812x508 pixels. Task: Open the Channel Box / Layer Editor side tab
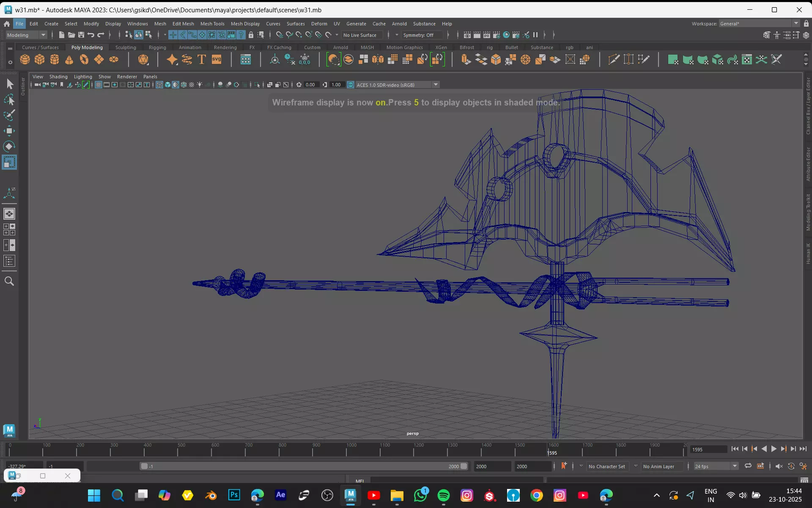[808, 106]
